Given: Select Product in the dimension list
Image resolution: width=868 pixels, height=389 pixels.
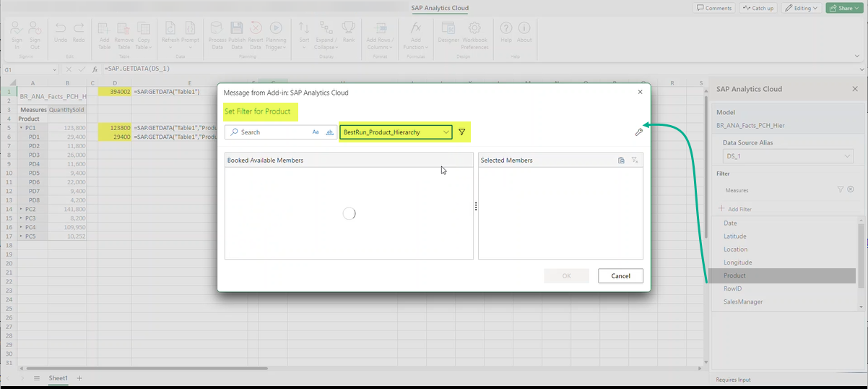Looking at the screenshot, I should click(784, 275).
